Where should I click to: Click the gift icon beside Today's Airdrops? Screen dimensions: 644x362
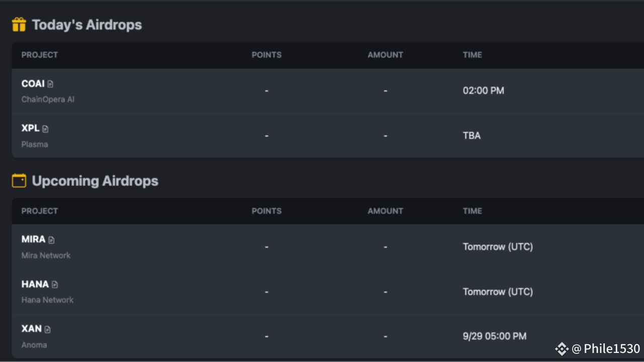click(x=19, y=25)
